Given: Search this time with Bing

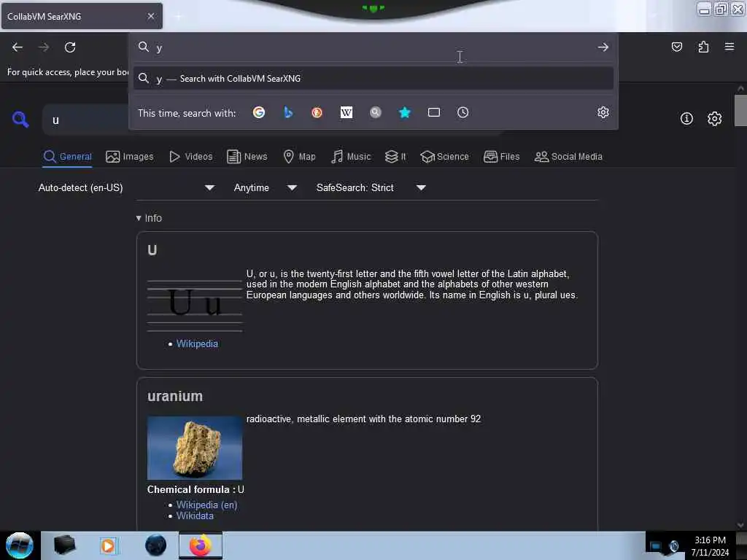Looking at the screenshot, I should click(x=287, y=112).
